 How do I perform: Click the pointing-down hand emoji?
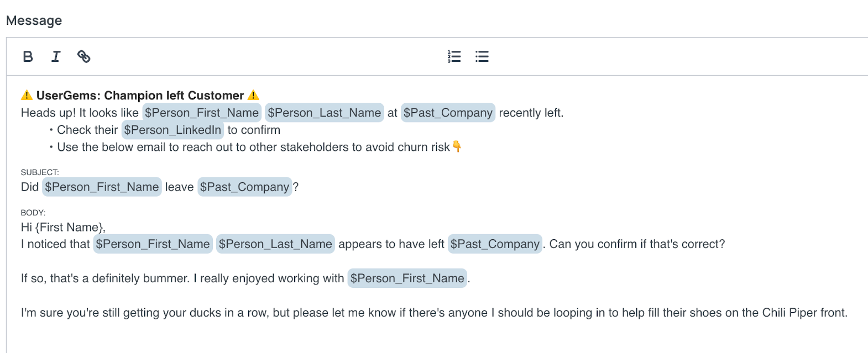coord(457,146)
